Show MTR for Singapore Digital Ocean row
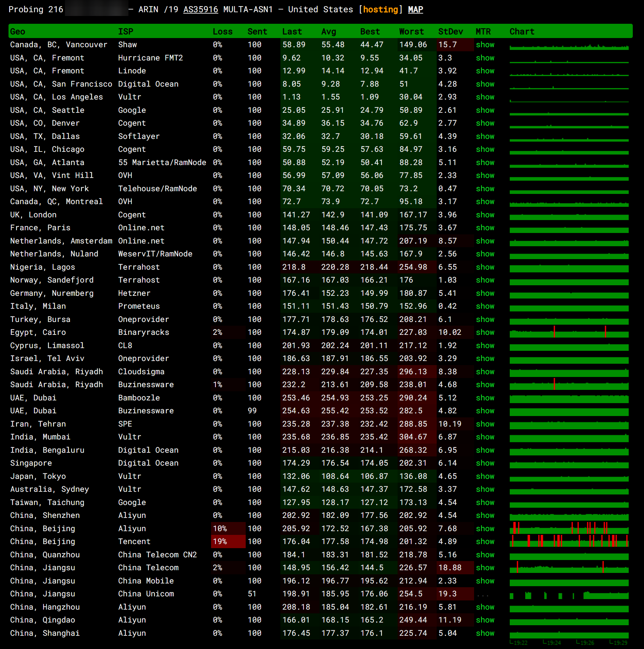644x649 pixels. tap(485, 463)
